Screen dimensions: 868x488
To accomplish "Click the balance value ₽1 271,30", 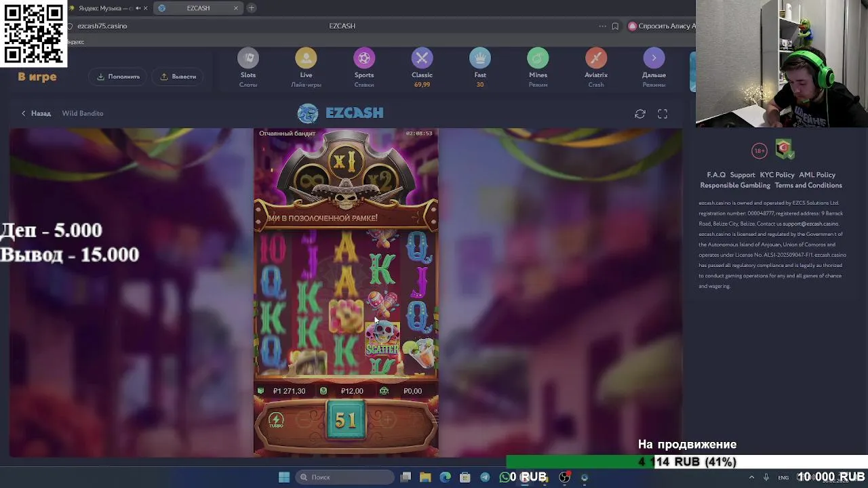I will click(x=290, y=391).
